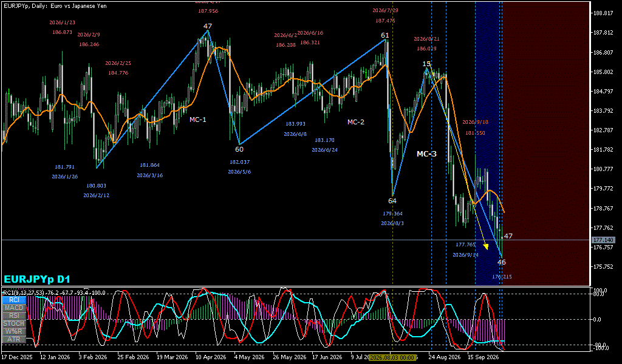Click the 60 swing count label
Viewport: 622px width, 364px height.
click(x=239, y=149)
